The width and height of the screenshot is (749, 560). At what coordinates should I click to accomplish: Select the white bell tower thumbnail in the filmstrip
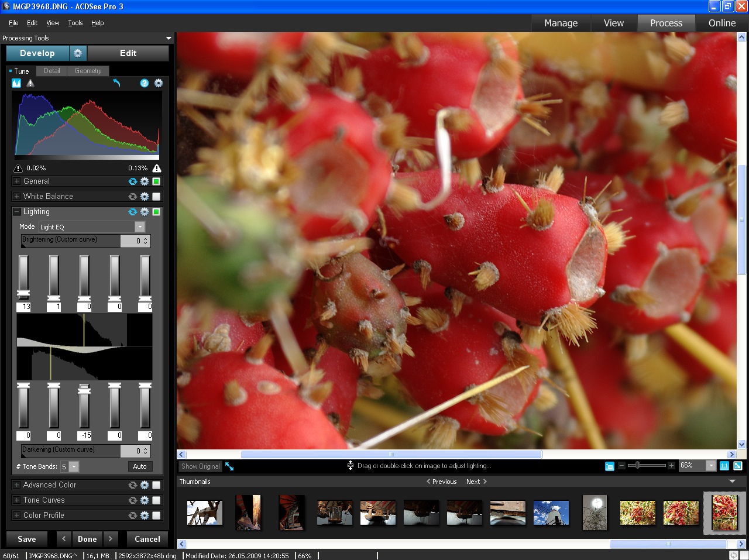[x=551, y=513]
